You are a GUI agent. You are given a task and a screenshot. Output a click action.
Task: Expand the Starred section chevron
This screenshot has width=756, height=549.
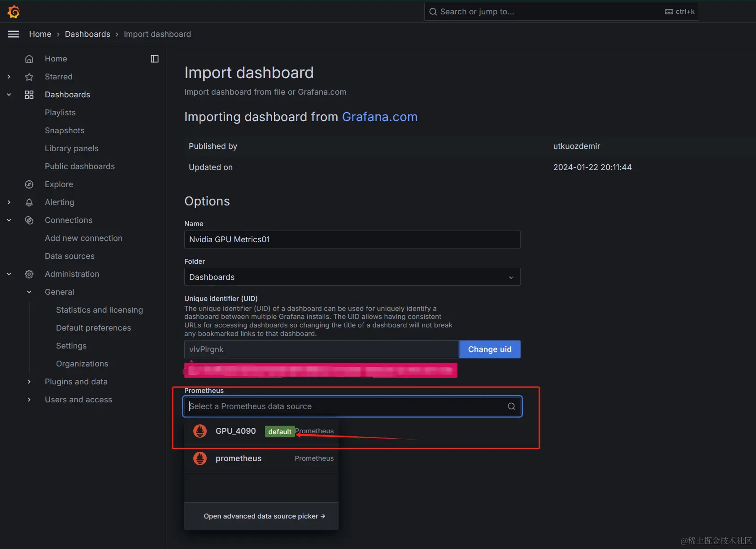pos(9,77)
